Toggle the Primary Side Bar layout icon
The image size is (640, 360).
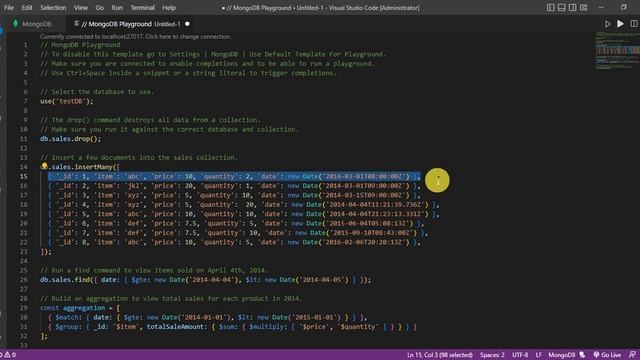550,7
